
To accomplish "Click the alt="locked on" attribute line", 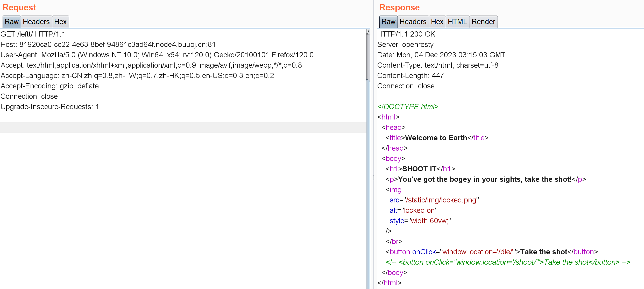I will tap(414, 210).
